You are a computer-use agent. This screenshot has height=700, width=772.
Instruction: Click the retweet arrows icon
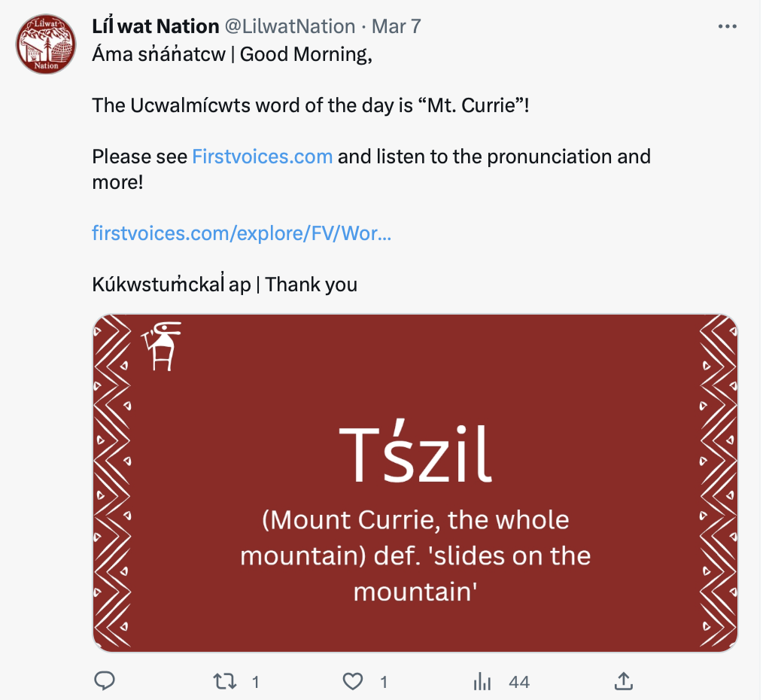[223, 682]
